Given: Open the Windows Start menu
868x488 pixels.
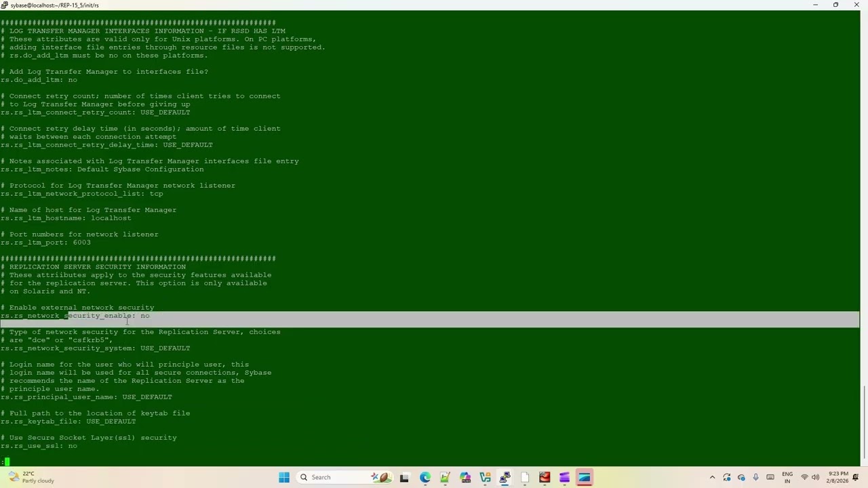Looking at the screenshot, I should tap(284, 477).
